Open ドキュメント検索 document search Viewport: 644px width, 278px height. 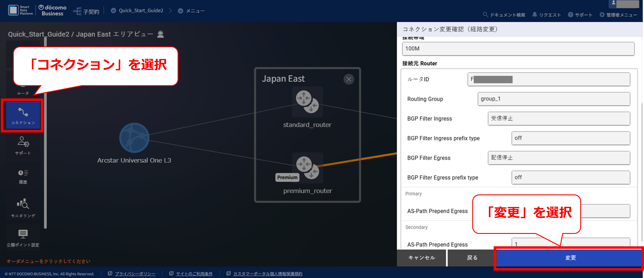coord(504,15)
